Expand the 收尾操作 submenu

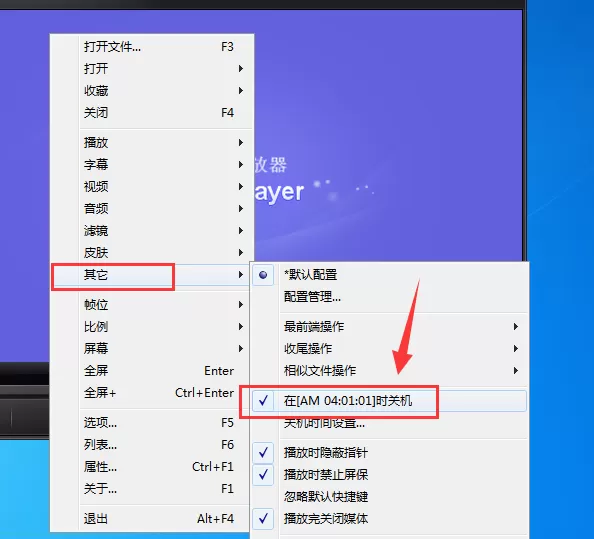[389, 348]
